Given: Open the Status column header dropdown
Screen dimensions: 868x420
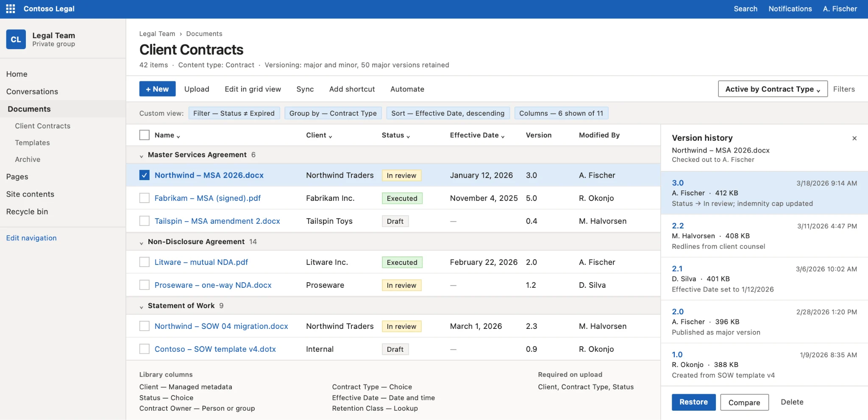Looking at the screenshot, I should [x=396, y=135].
